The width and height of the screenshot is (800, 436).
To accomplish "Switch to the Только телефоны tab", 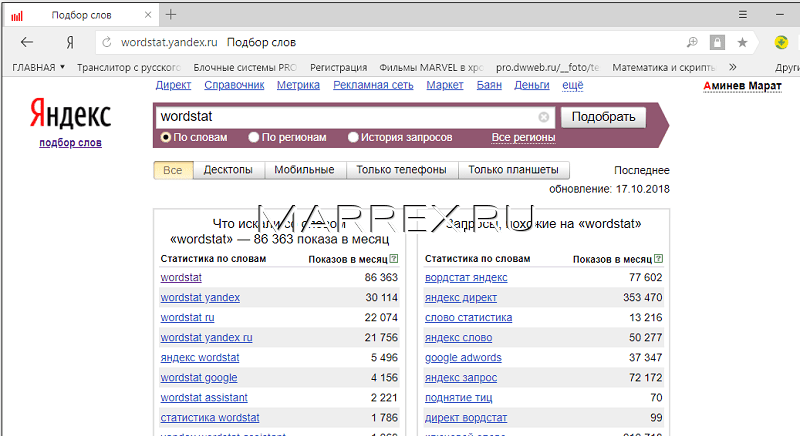I will tap(402, 170).
